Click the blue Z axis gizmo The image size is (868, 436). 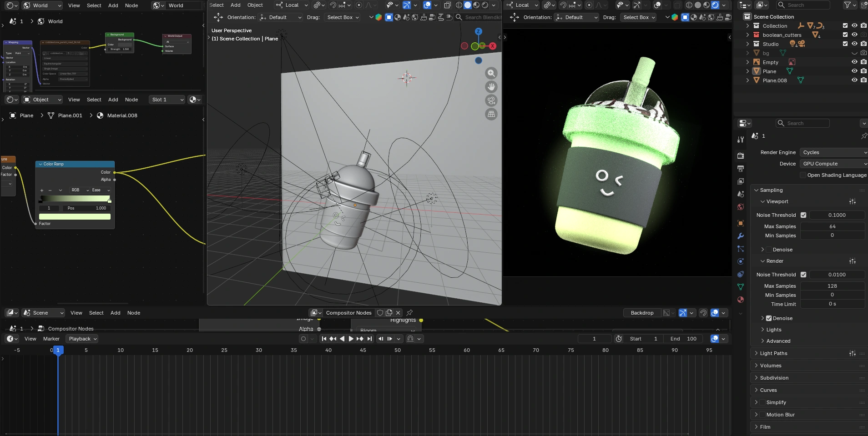pos(478,31)
